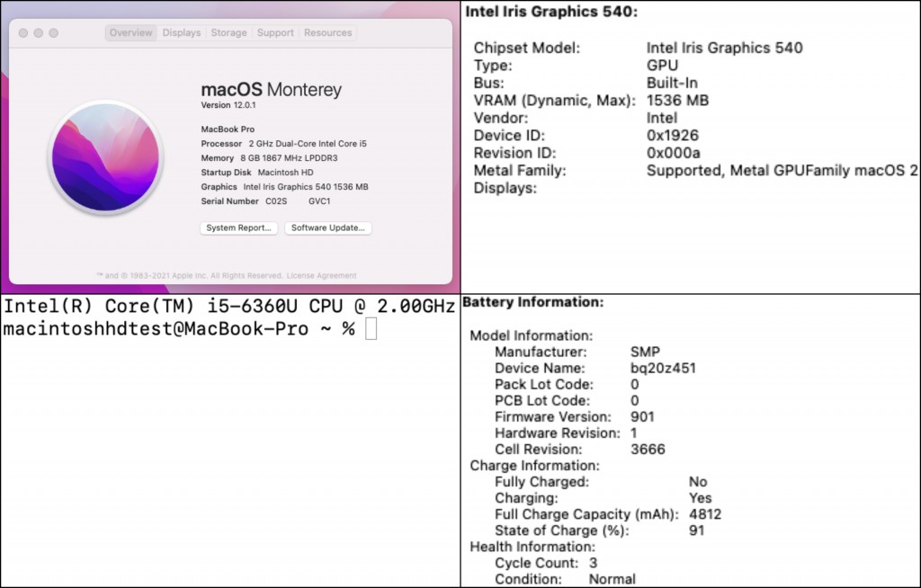921x588 pixels.
Task: Click the Vendor value "Intel"
Action: point(662,118)
